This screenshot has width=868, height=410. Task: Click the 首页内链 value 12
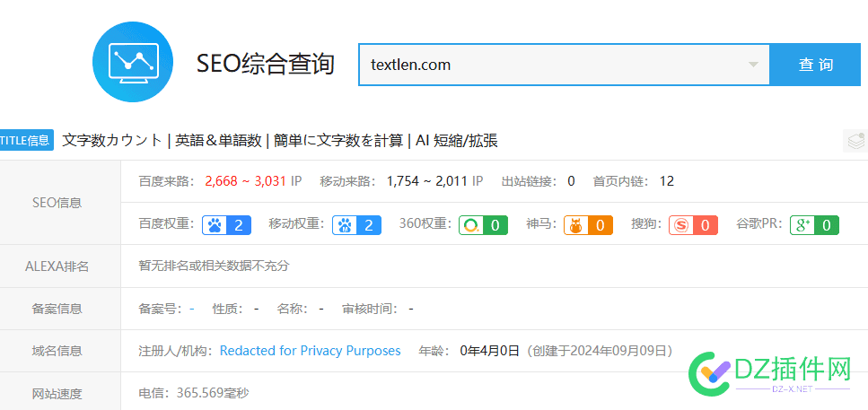point(667,181)
